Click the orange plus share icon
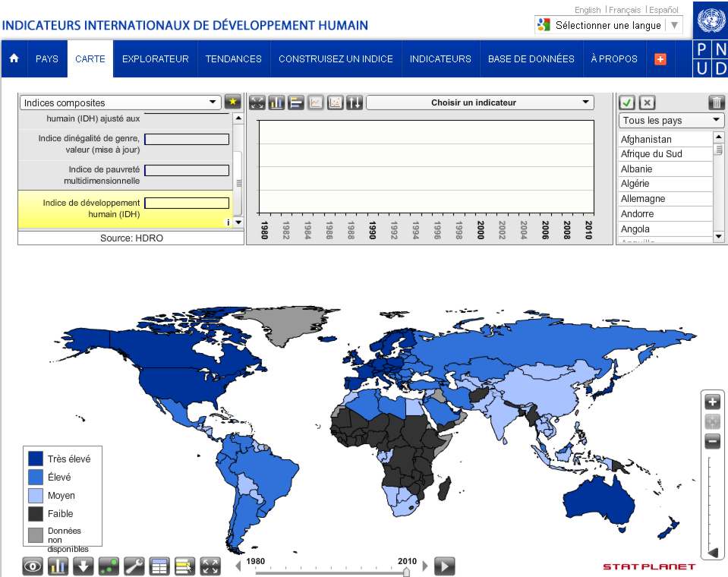This screenshot has height=577, width=728. (x=660, y=59)
